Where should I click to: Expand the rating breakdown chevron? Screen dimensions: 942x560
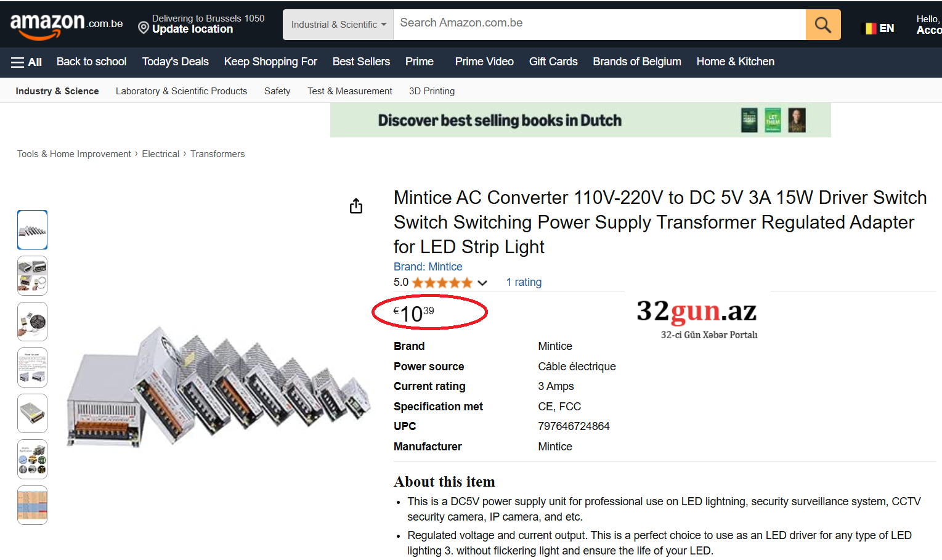tap(482, 283)
